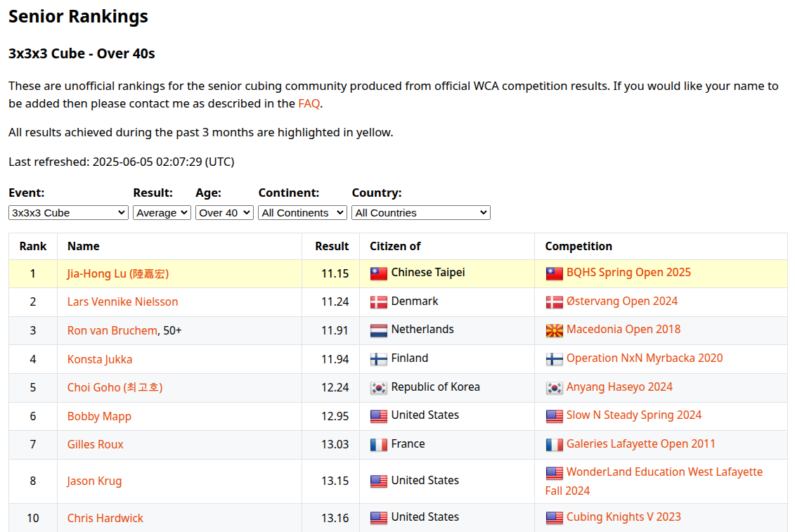Click the US flag beside Cubing Knights V 2023
The width and height of the screenshot is (795, 532).
point(555,517)
